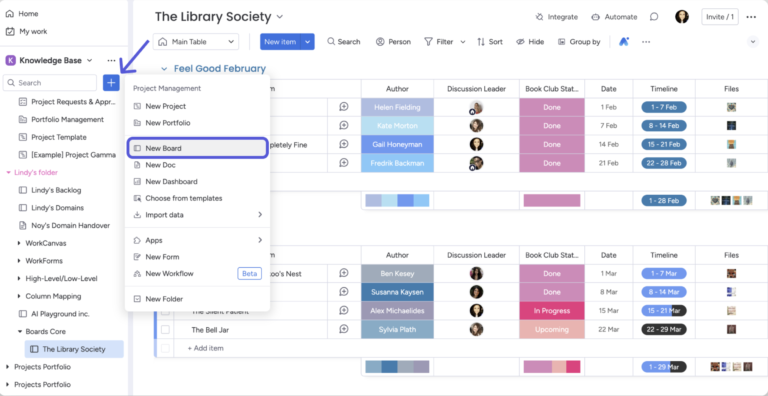Click the user avatar in header
This screenshot has width=768, height=396.
(682, 17)
